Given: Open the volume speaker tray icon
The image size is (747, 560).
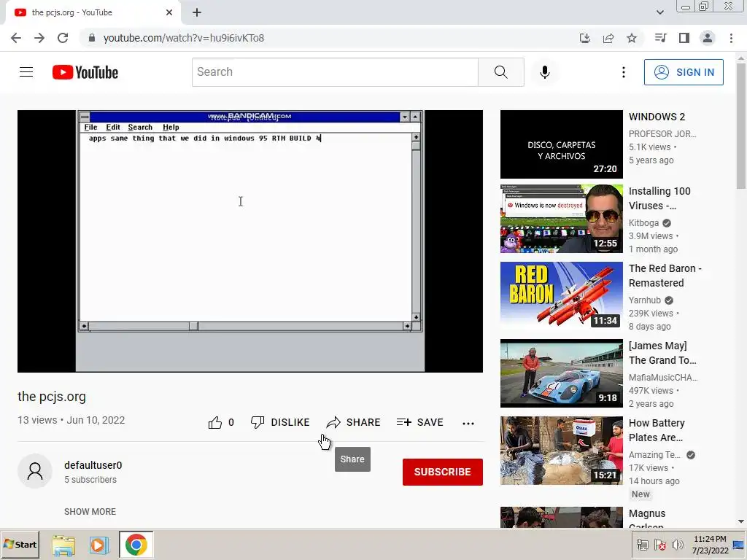Looking at the screenshot, I should point(677,545).
